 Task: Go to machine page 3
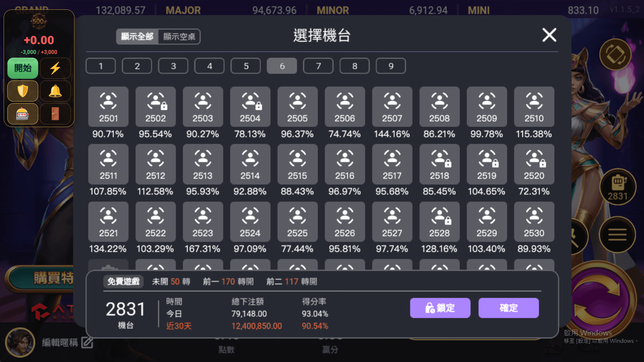(x=173, y=66)
